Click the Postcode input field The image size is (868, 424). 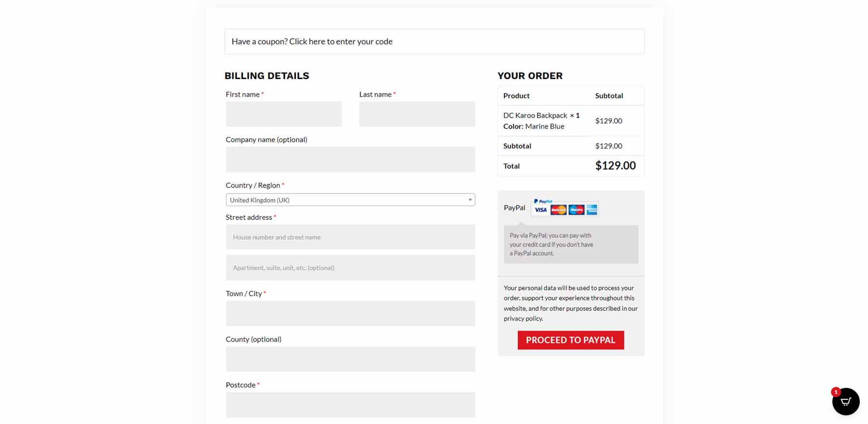(350, 404)
